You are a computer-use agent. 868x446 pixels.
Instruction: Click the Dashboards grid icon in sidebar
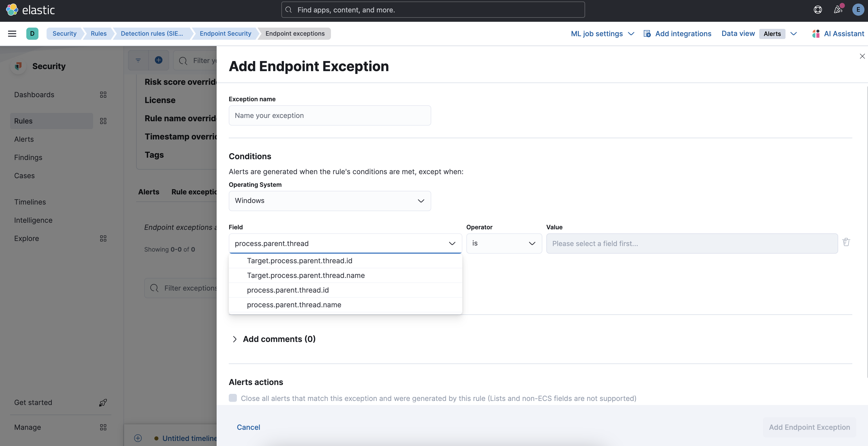[103, 95]
